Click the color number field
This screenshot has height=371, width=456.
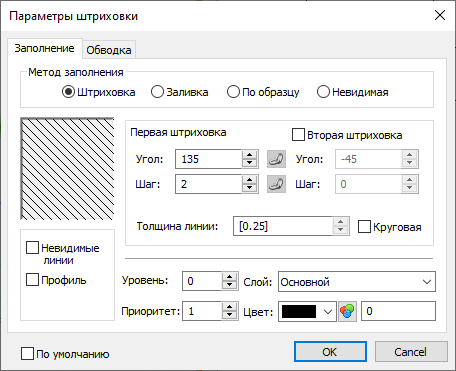pos(398,311)
